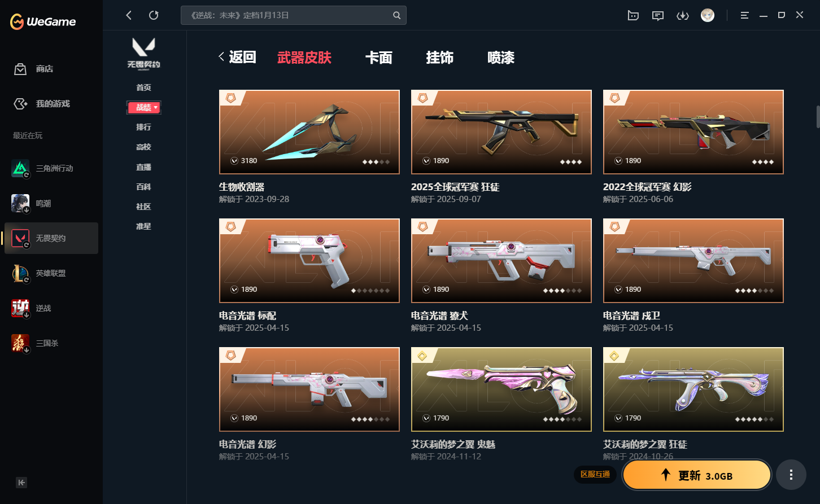Click the back arrow in top toolbar
This screenshot has height=504, width=820.
129,15
